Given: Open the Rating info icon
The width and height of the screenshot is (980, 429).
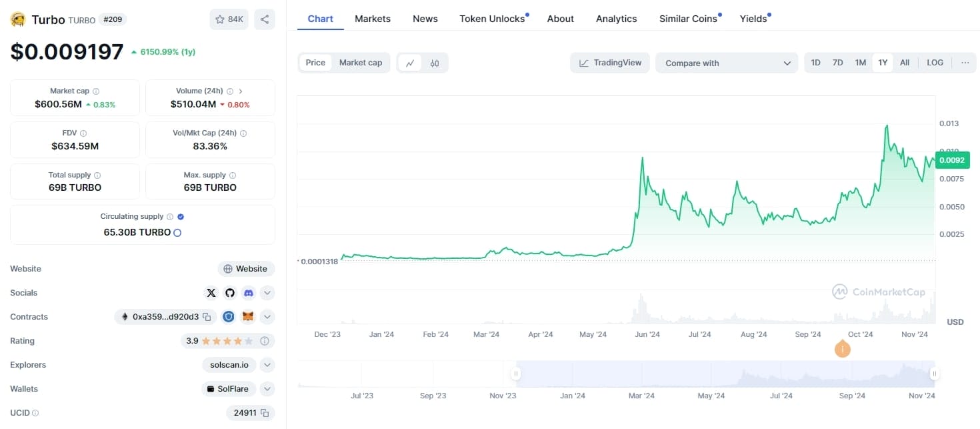Looking at the screenshot, I should pos(265,341).
